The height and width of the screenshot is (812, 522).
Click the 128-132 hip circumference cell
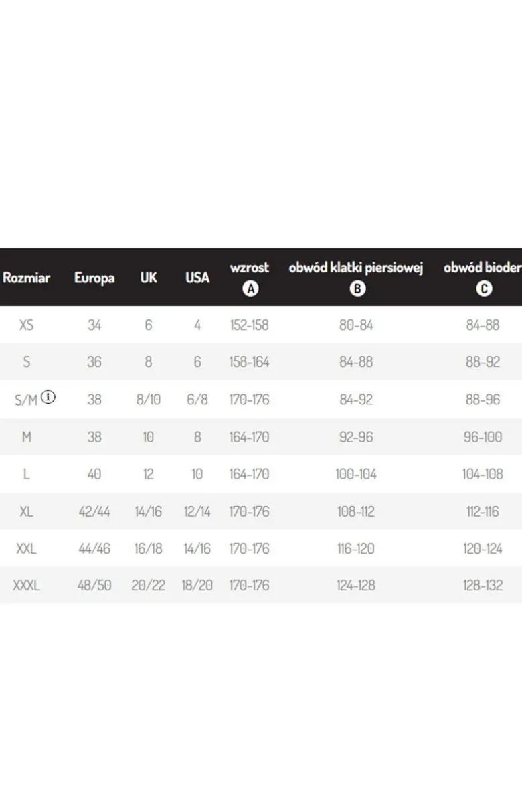click(x=483, y=585)
